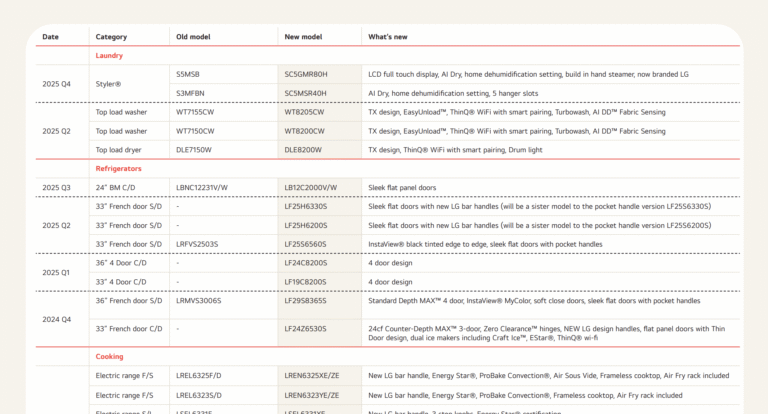Select new model "LB12C2000V/W"
Viewport: 768px width, 414px height.
pyautogui.click(x=311, y=188)
